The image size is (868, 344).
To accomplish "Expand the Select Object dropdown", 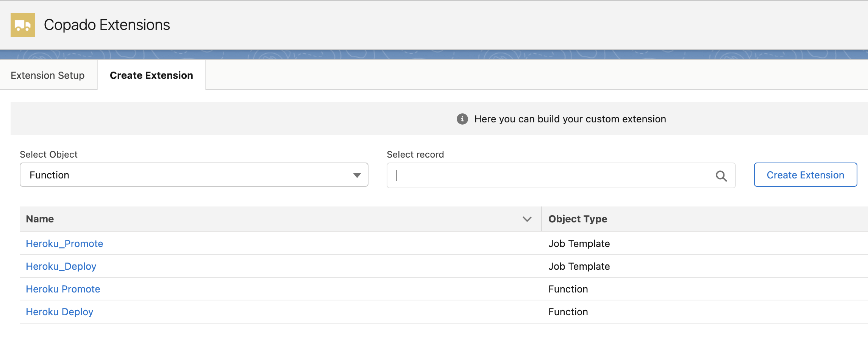I will 194,175.
